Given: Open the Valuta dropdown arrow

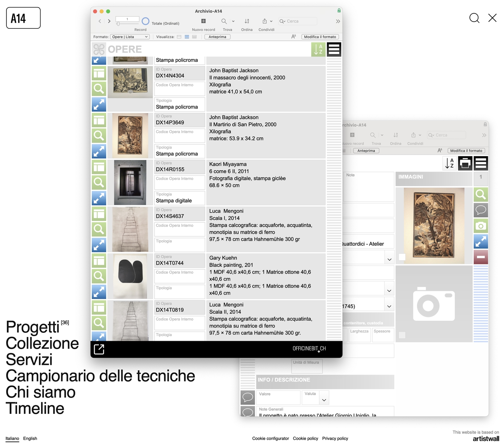Looking at the screenshot, I should (x=324, y=400).
